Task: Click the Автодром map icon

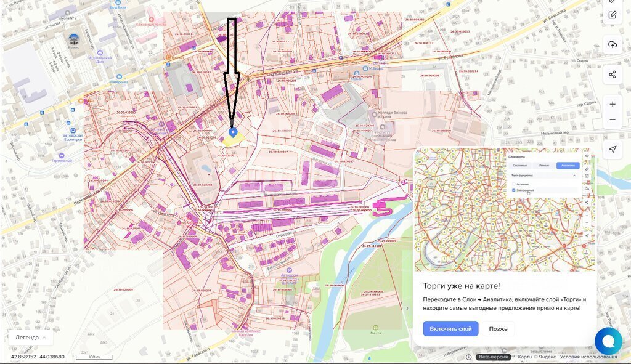Action: click(x=290, y=270)
